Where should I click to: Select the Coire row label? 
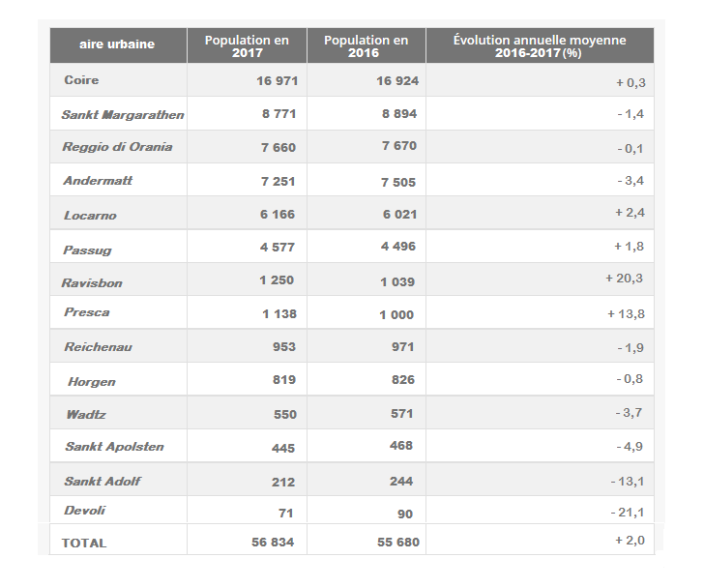coord(81,80)
